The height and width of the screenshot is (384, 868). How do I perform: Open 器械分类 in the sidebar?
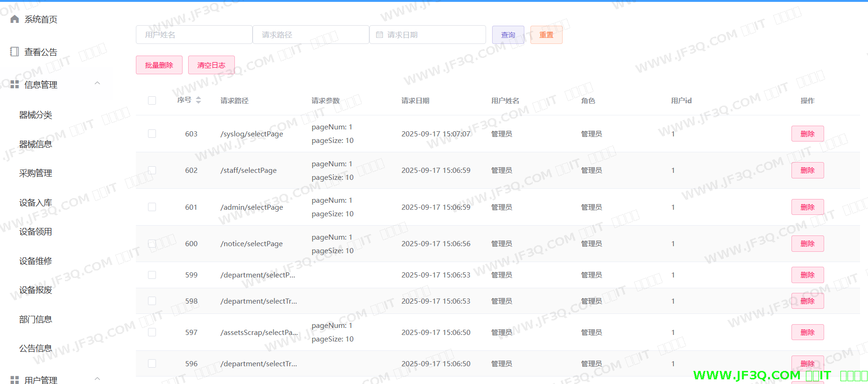(x=35, y=115)
